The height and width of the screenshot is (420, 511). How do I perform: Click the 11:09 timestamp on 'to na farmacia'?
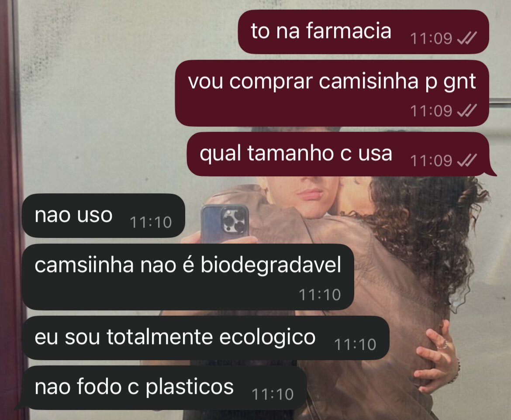click(x=431, y=38)
